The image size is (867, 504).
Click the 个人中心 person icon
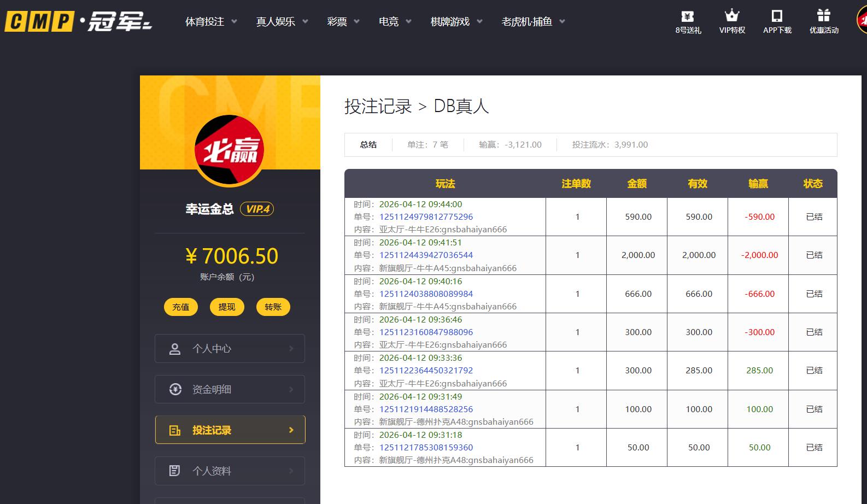pyautogui.click(x=175, y=349)
